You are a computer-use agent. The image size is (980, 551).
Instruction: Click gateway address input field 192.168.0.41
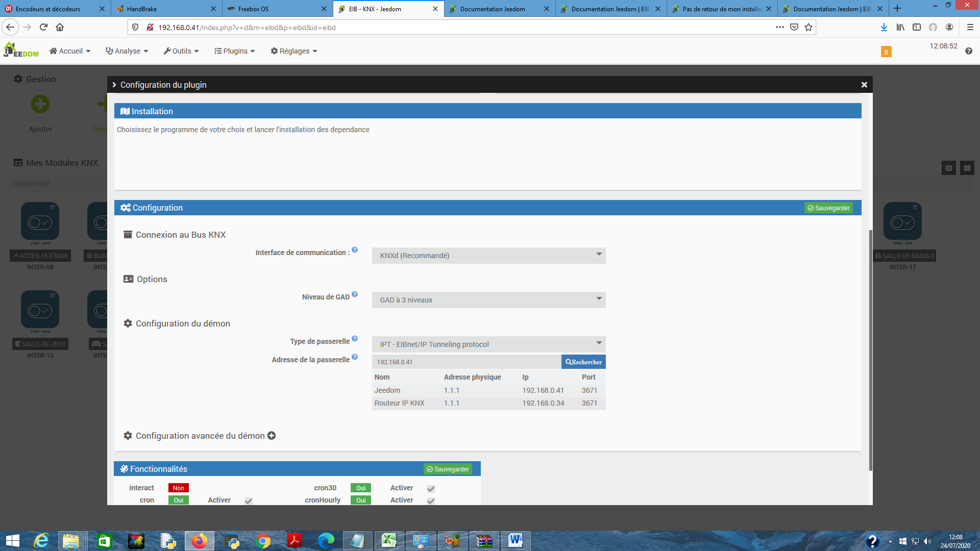tap(467, 362)
